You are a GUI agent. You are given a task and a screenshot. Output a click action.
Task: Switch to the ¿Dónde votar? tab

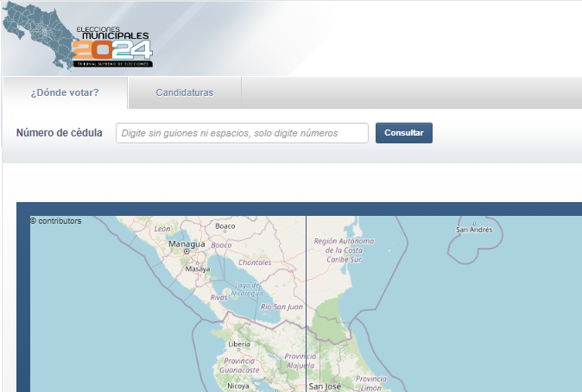(x=65, y=92)
